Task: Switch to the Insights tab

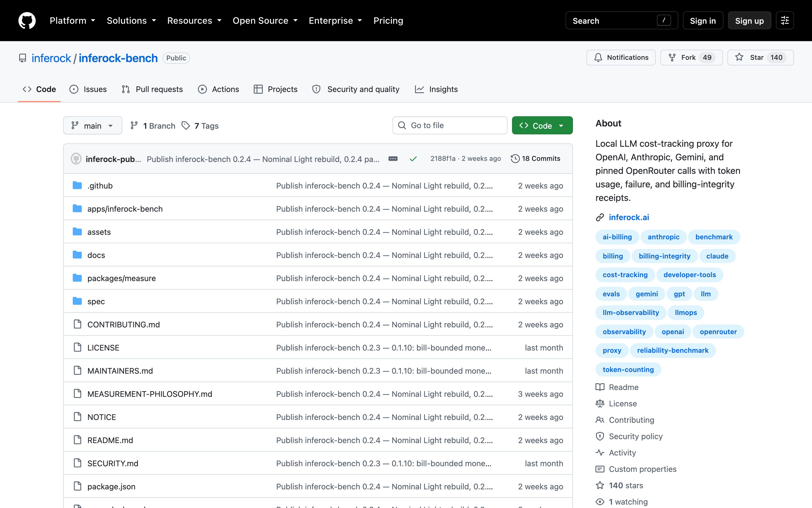Action: pyautogui.click(x=436, y=89)
